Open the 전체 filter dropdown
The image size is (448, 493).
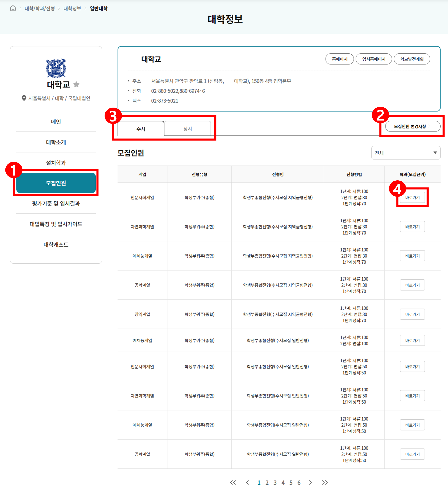(x=406, y=153)
